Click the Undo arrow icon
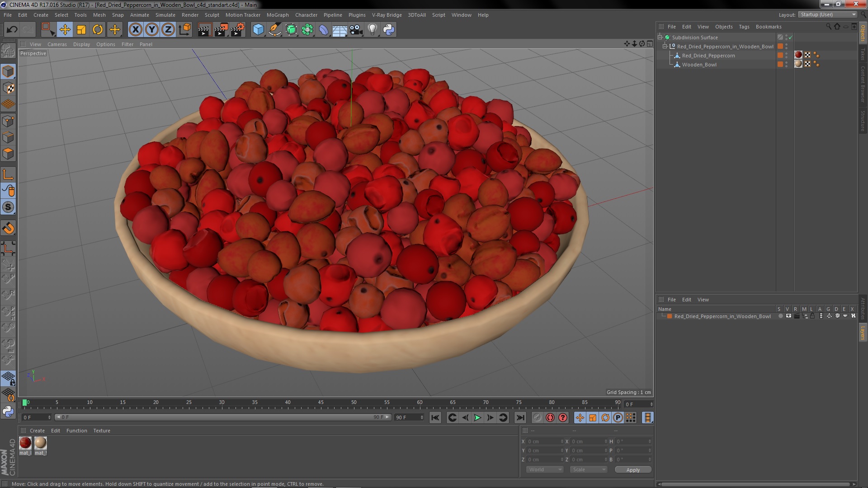The height and width of the screenshot is (488, 868). pyautogui.click(x=12, y=30)
